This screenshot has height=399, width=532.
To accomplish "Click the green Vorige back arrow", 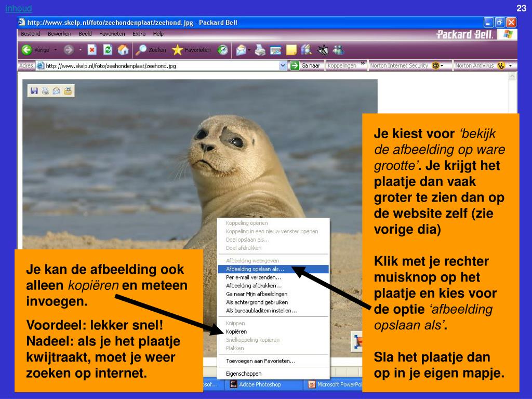I will coord(27,50).
